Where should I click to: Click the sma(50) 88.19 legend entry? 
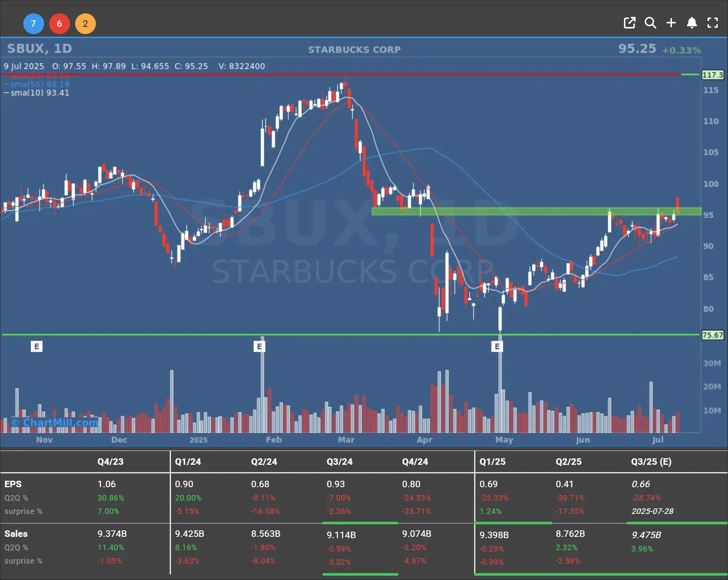click(x=37, y=84)
